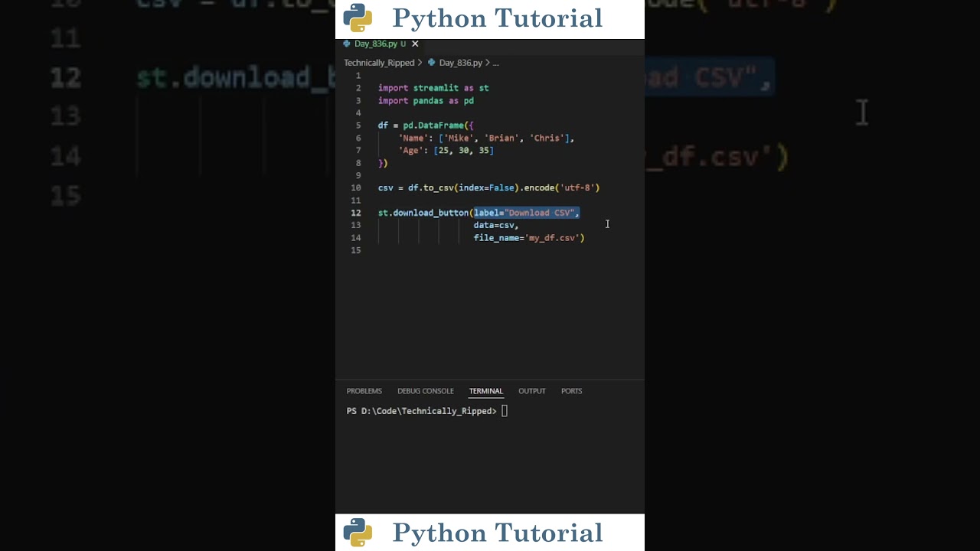
Task: Click 'Python Tutorial' title at top
Action: pos(498,18)
